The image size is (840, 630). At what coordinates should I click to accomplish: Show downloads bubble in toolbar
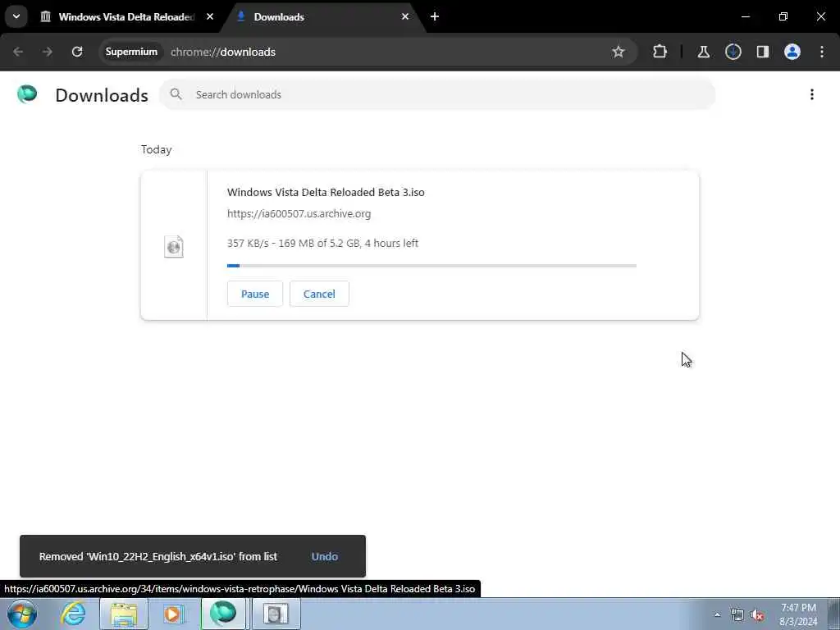[733, 52]
